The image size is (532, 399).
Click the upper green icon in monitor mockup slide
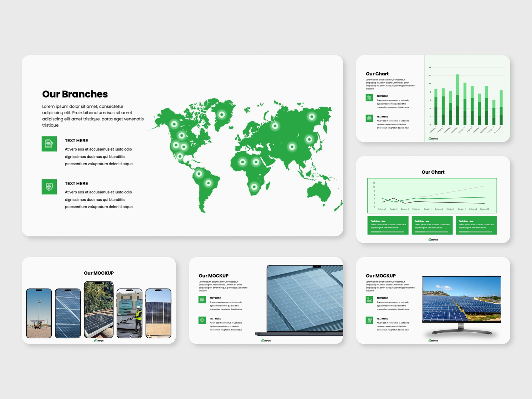[369, 300]
